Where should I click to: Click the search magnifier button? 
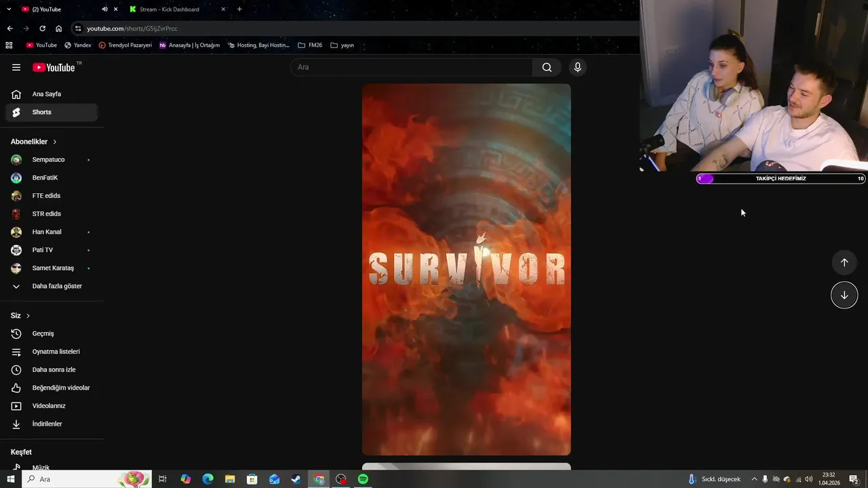coord(547,67)
